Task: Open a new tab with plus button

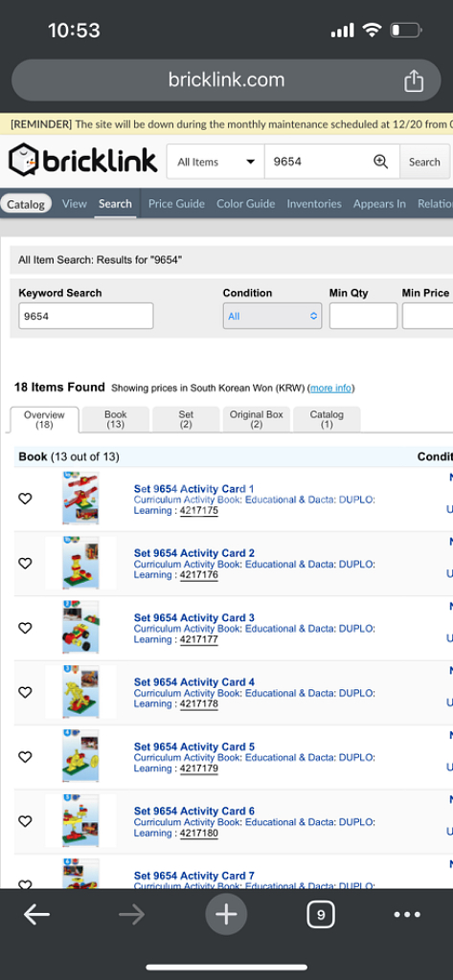Action: pyautogui.click(x=226, y=915)
